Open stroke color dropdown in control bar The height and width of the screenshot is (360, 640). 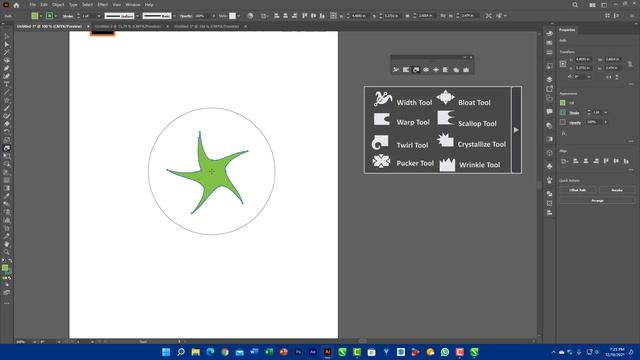[56, 16]
